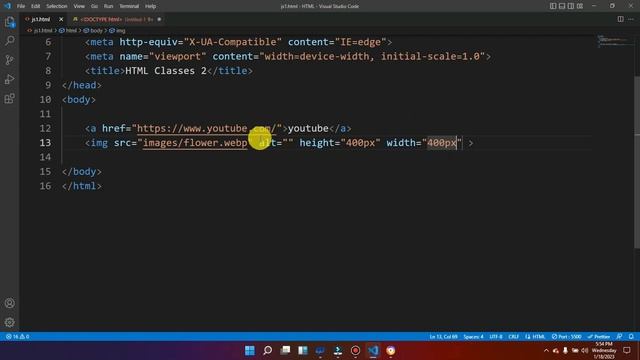This screenshot has height=360, width=640.
Task: Open the Run and Debug view
Action: (x=9, y=79)
